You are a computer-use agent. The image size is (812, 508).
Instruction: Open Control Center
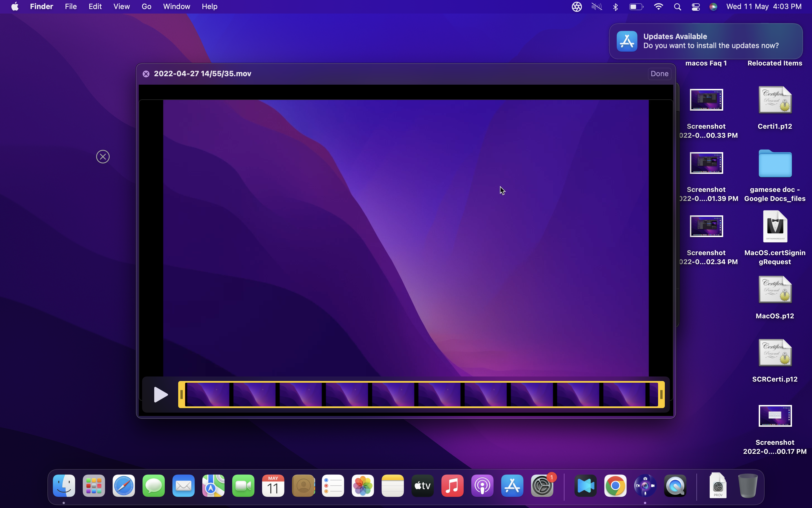696,7
